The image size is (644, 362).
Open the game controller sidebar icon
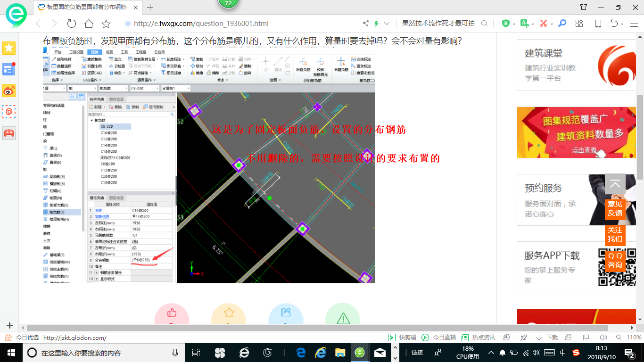(9, 133)
